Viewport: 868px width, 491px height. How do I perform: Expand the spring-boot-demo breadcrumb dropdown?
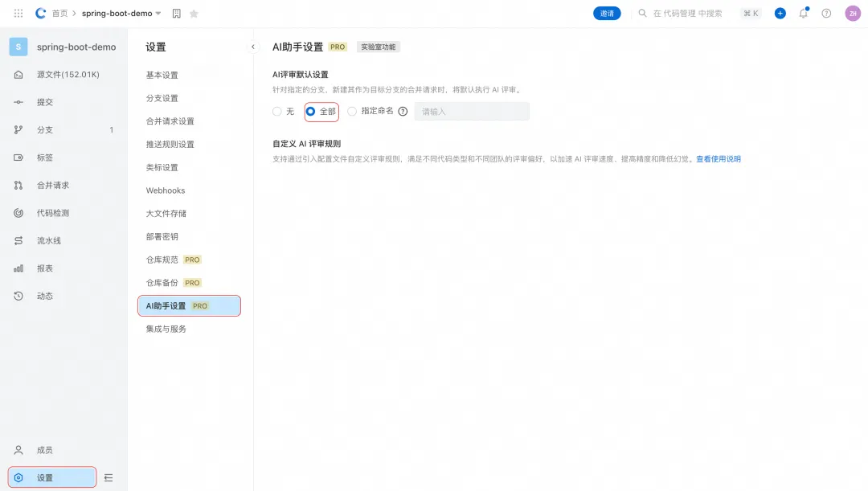[158, 14]
